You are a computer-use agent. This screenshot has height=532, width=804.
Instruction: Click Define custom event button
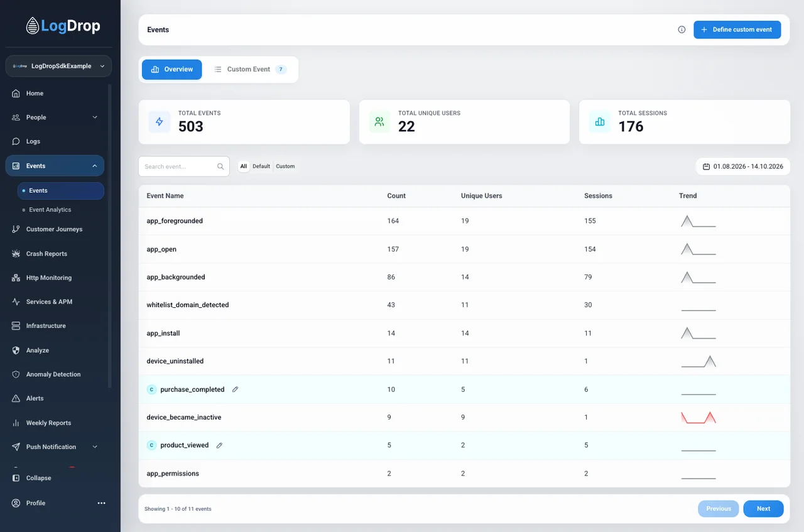pos(737,30)
